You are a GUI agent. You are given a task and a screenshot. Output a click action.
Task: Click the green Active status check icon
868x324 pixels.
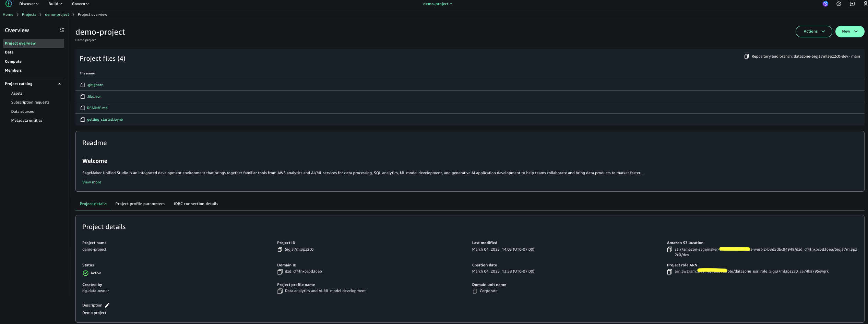tap(86, 273)
